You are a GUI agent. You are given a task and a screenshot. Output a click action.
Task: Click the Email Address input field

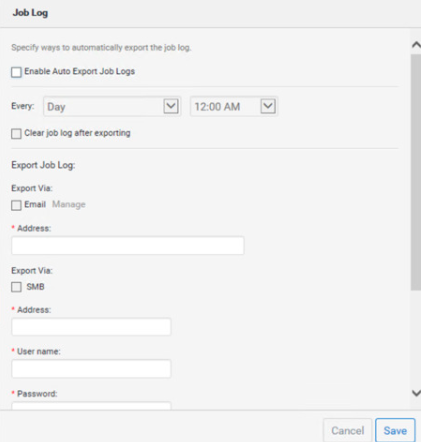click(128, 246)
